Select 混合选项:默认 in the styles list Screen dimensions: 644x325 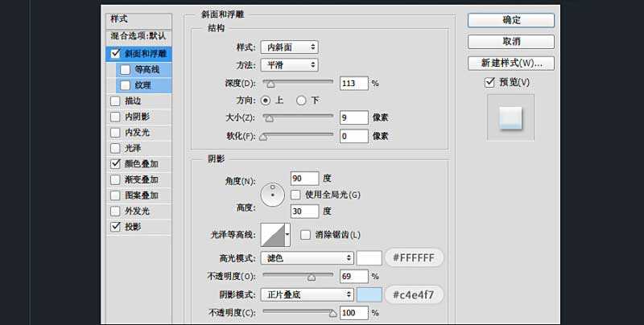click(141, 37)
